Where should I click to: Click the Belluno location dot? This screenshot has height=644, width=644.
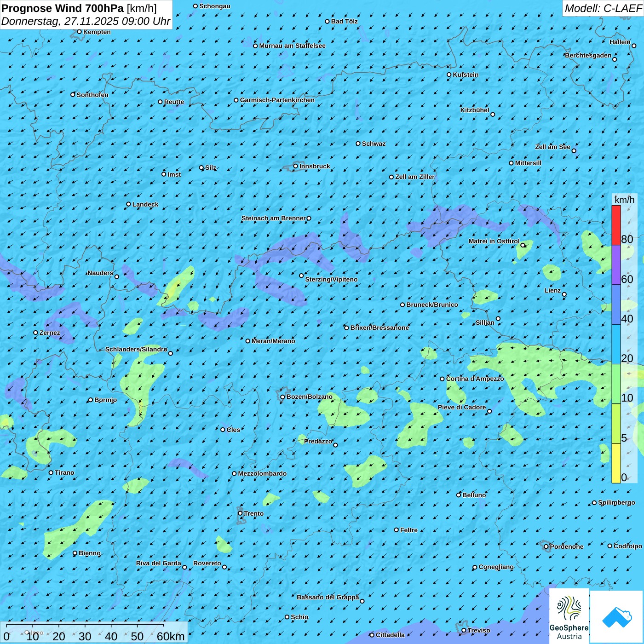coord(459,495)
